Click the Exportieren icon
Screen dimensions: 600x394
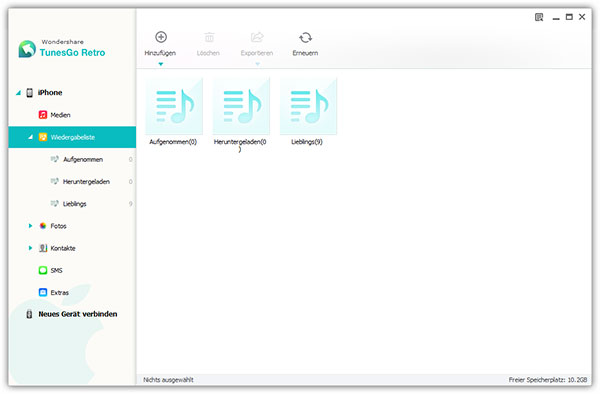click(257, 37)
